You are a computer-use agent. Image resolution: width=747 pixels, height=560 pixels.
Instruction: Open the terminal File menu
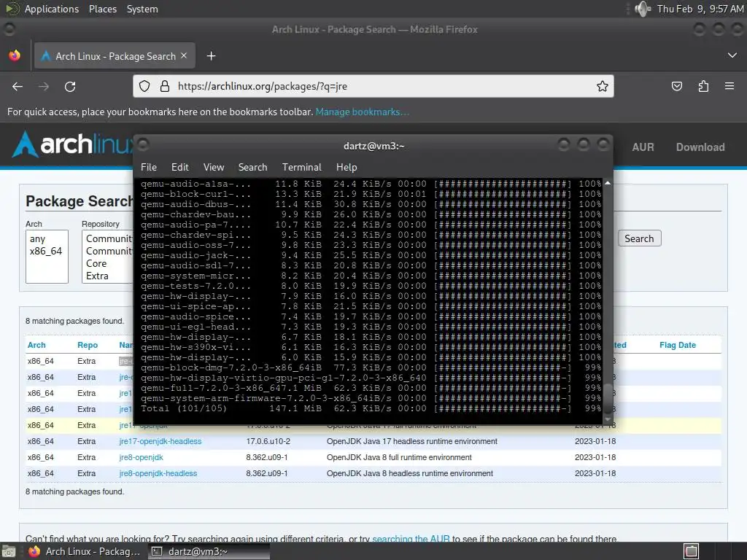[x=149, y=167]
